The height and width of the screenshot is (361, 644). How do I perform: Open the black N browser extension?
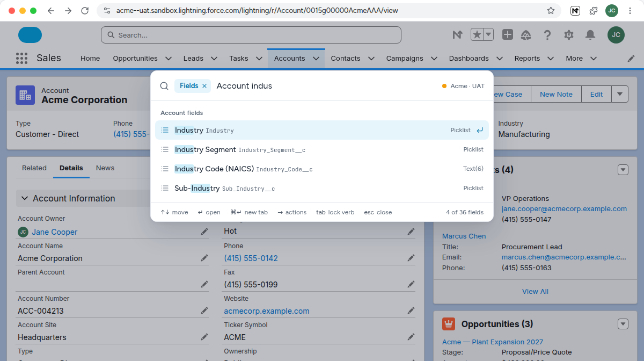tap(575, 10)
